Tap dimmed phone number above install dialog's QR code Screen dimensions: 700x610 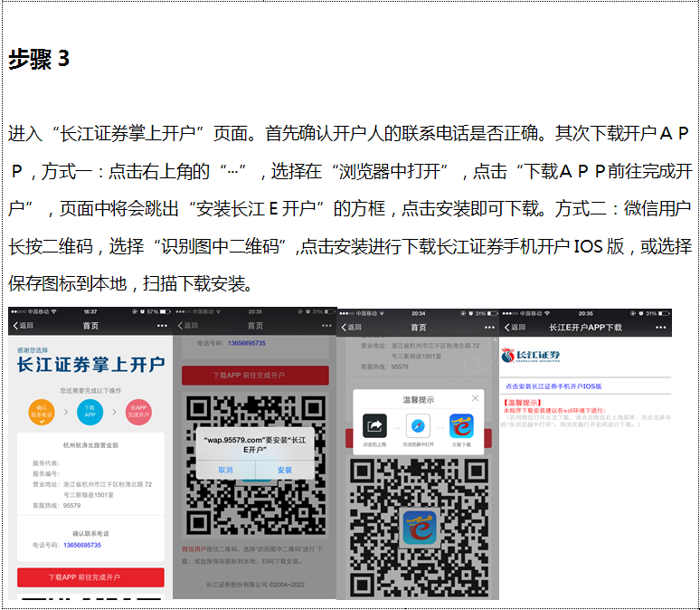(x=247, y=343)
